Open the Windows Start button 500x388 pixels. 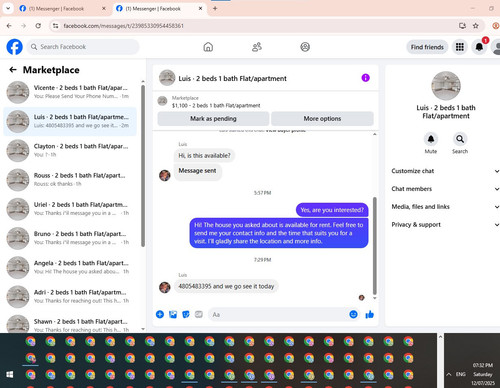click(10, 375)
